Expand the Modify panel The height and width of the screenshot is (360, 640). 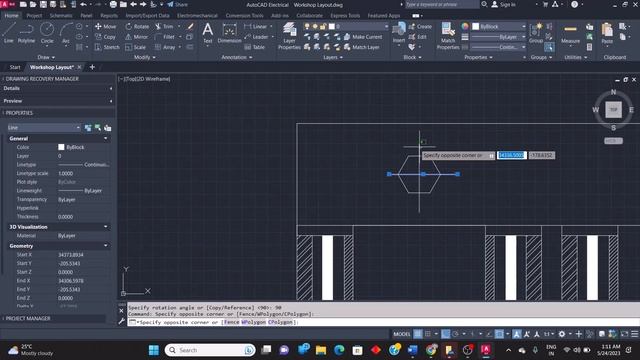(144, 58)
